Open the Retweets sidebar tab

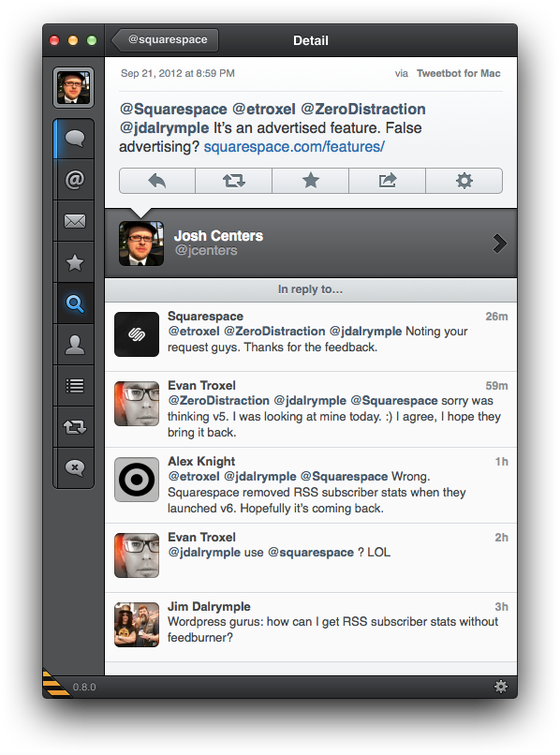(x=75, y=426)
